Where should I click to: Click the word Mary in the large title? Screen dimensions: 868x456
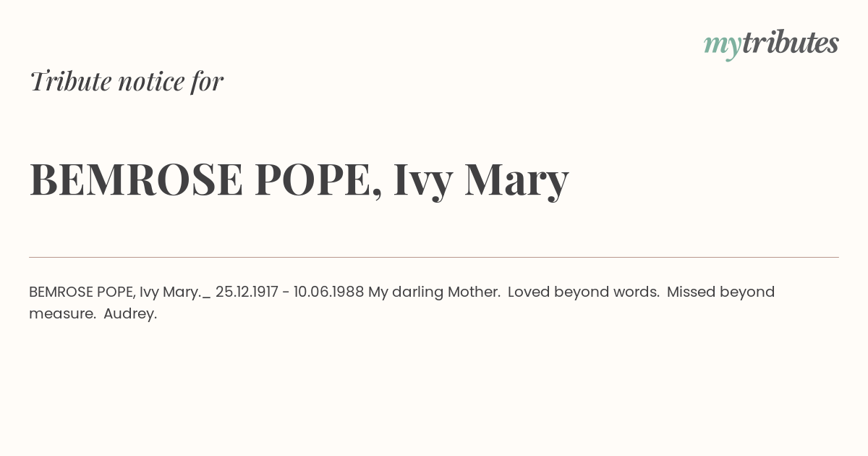coord(516,181)
